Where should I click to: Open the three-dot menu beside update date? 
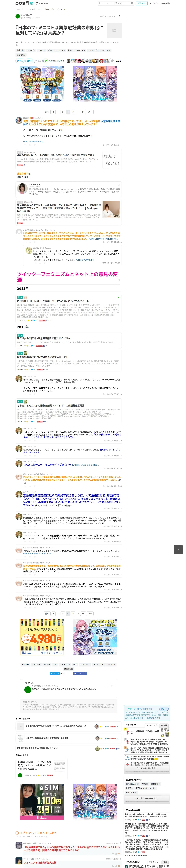click(120, 16)
